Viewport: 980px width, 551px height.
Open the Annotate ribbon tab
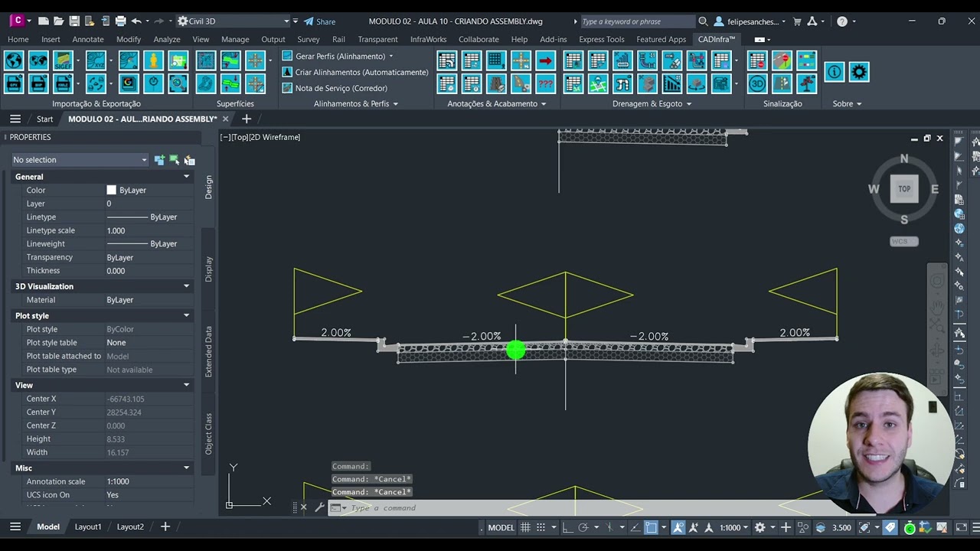88,39
